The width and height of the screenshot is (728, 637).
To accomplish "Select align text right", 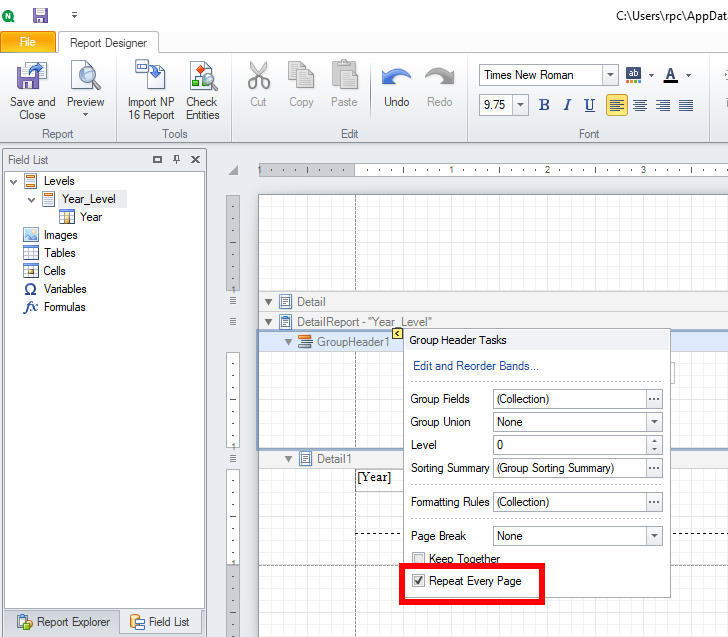I will click(x=663, y=105).
